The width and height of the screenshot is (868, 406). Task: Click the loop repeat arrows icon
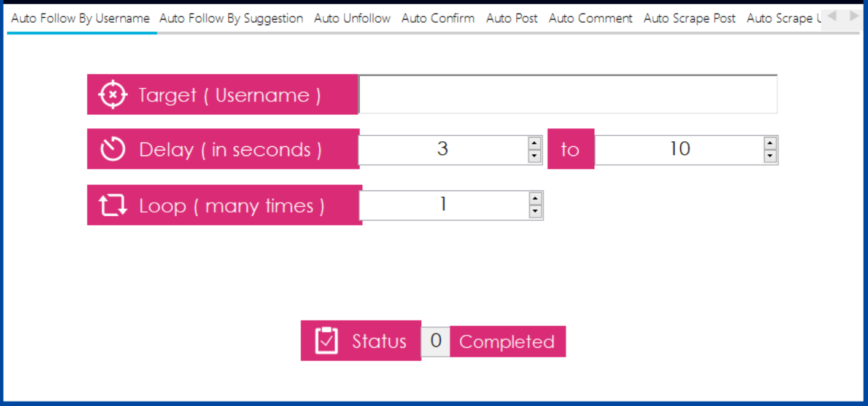pyautogui.click(x=113, y=205)
